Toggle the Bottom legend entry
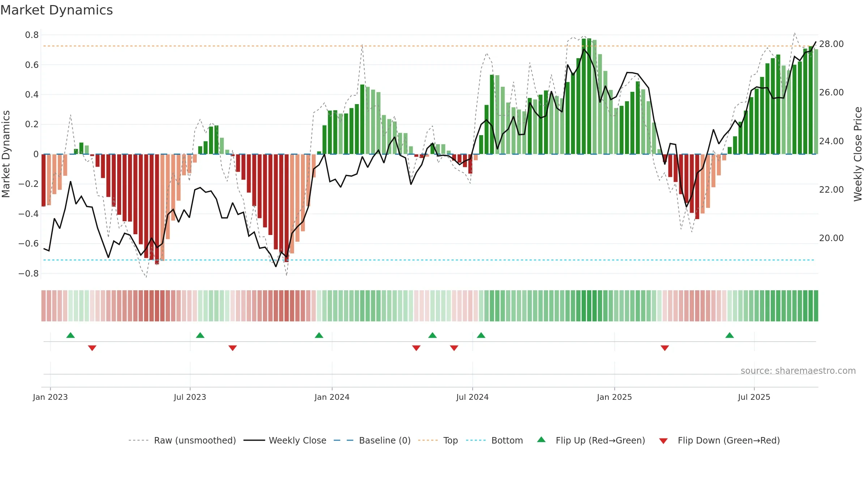 494,440
